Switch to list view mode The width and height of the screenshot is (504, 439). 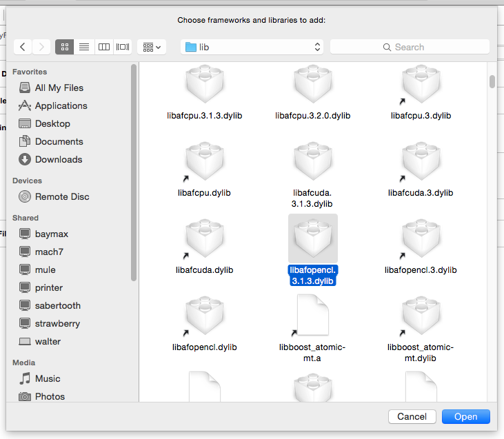(84, 47)
